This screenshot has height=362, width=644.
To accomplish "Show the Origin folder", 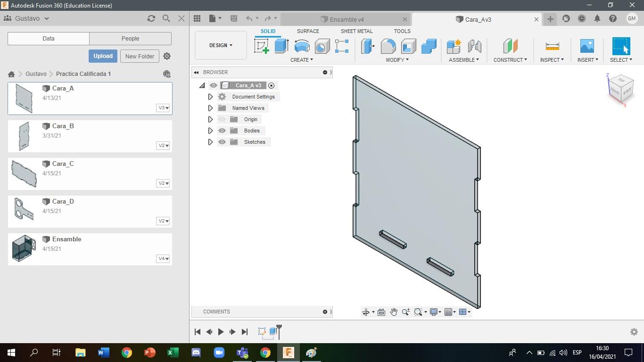I will (222, 119).
